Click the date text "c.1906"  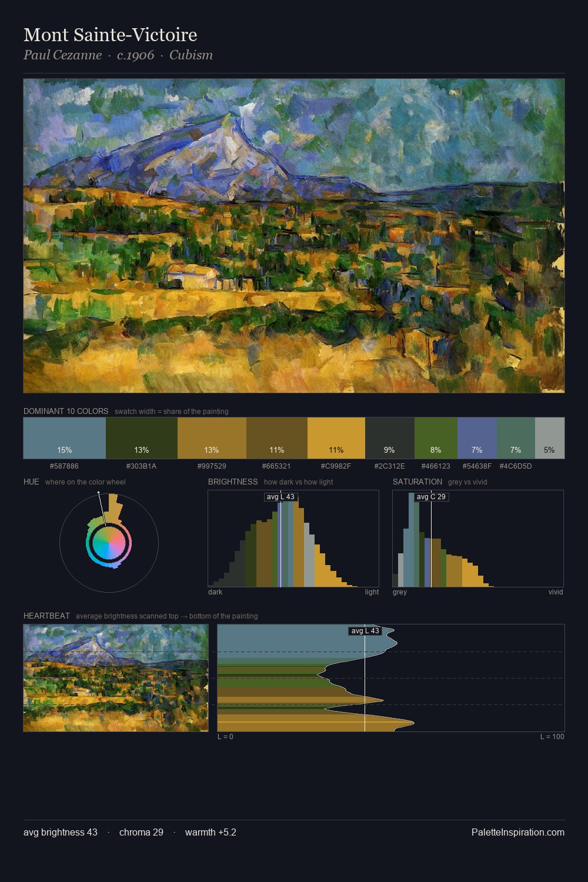135,55
